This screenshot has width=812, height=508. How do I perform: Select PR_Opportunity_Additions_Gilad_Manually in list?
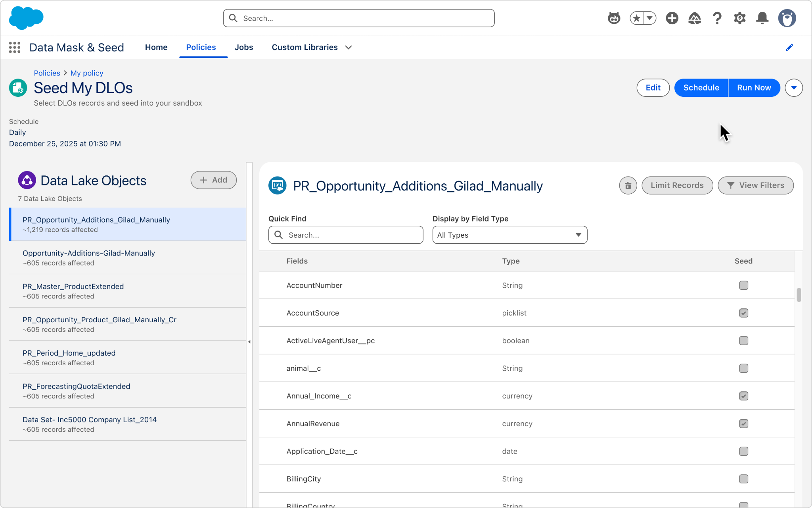(x=128, y=224)
